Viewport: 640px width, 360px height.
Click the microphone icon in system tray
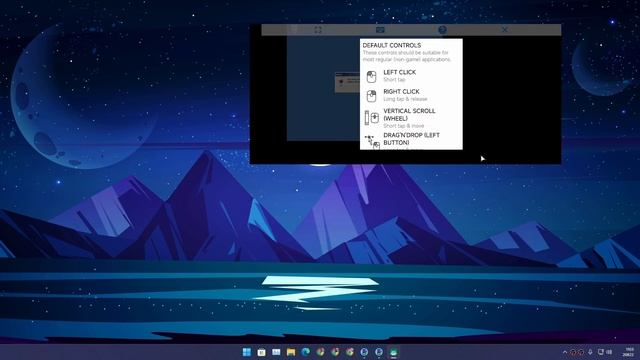(x=590, y=352)
